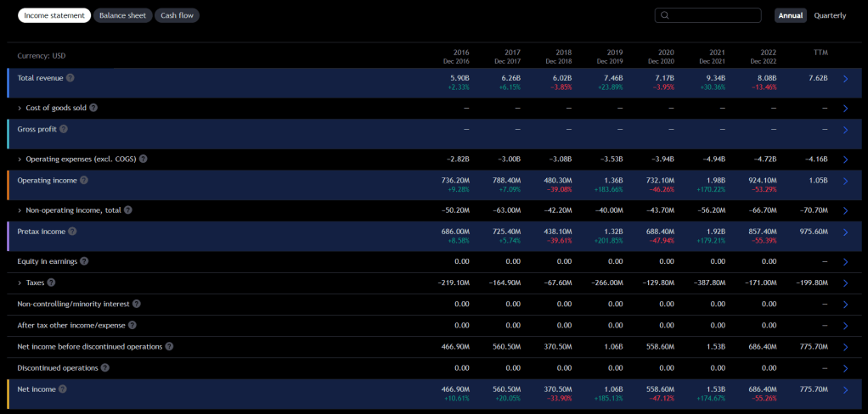868x414 pixels.
Task: Show info icon for Equity in earnings
Action: tap(84, 261)
